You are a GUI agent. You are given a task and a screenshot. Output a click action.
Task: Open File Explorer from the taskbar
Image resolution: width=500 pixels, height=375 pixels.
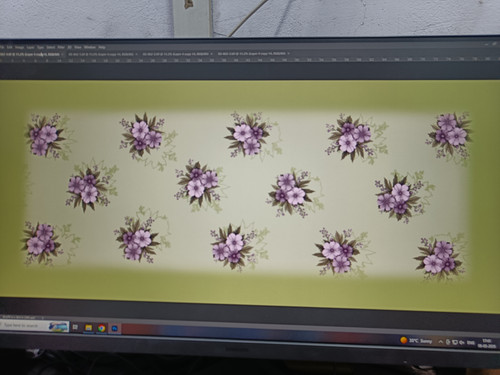pyautogui.click(x=88, y=328)
